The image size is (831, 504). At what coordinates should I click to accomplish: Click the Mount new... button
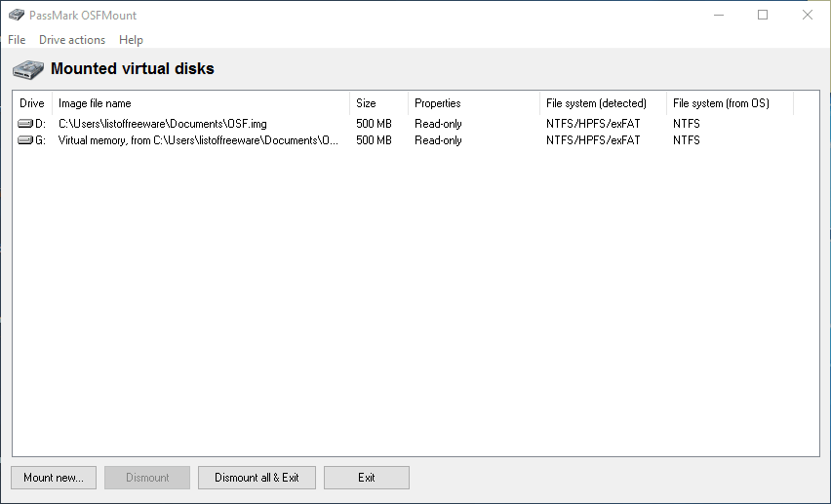[x=54, y=478]
